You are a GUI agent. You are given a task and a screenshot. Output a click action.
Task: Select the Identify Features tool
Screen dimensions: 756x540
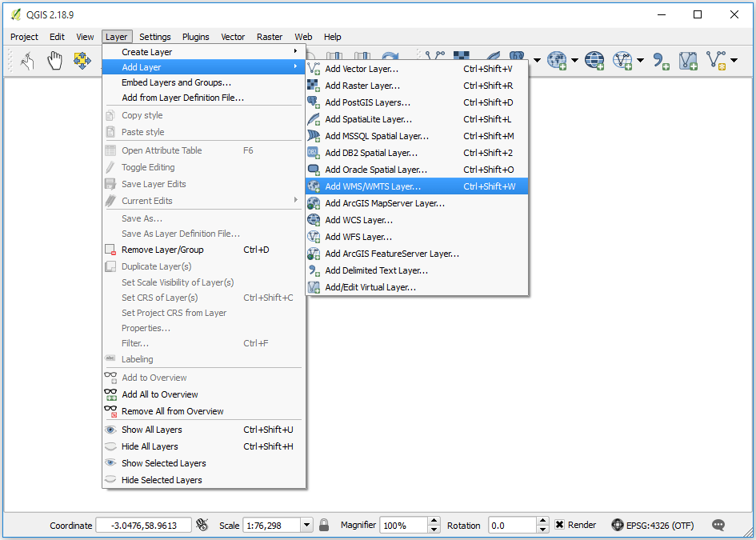(25, 58)
